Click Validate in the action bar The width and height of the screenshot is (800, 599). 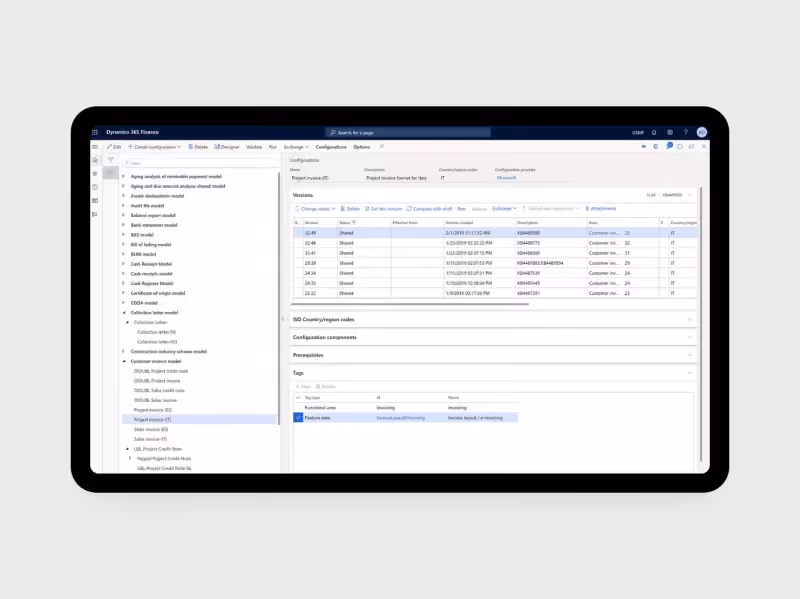(254, 147)
